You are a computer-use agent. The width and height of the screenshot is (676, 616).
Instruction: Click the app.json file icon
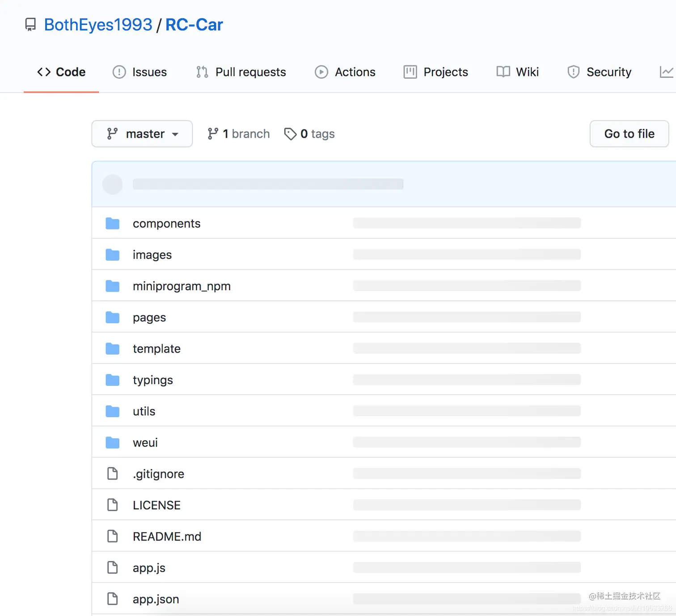coord(113,599)
